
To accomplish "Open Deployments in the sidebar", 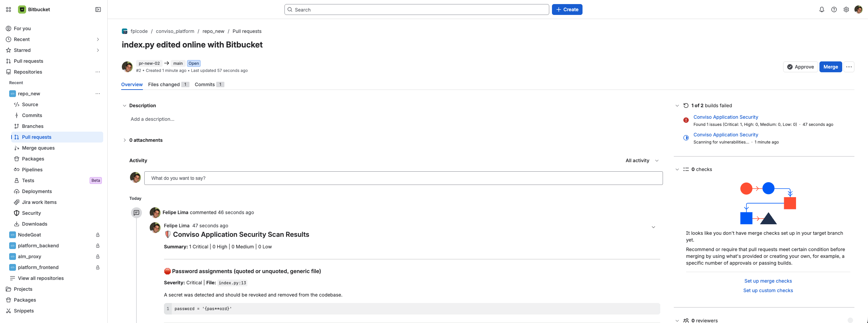I will (x=57, y=191).
